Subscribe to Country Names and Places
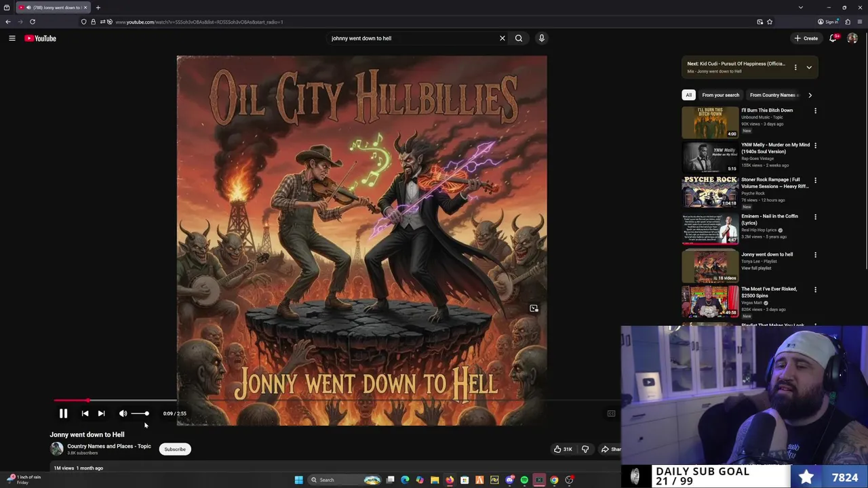This screenshot has width=868, height=488. [x=175, y=449]
